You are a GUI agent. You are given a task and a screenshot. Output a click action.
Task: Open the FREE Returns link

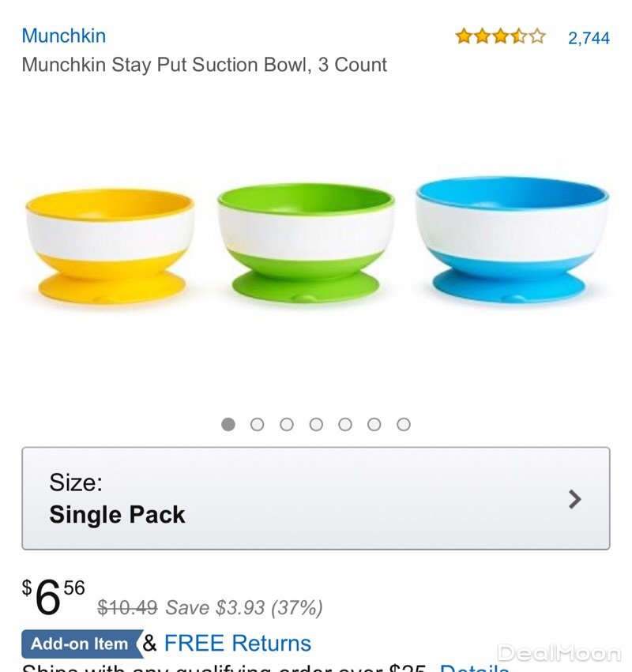[237, 644]
